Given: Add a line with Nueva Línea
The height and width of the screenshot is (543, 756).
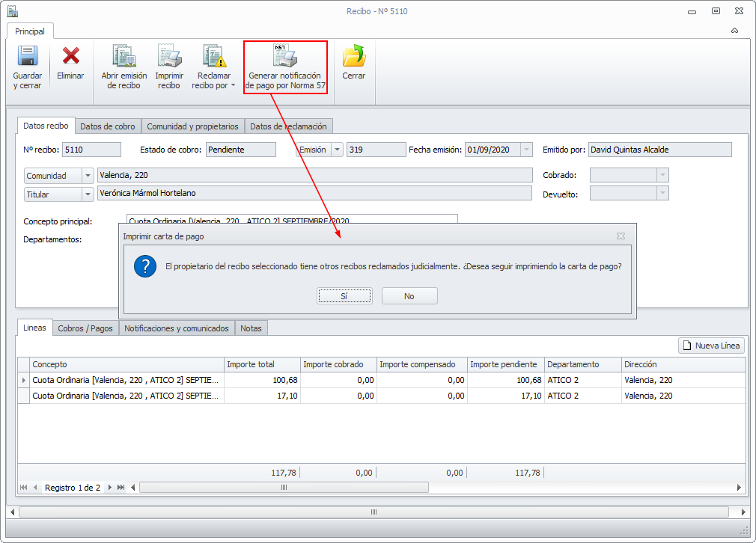Looking at the screenshot, I should [712, 346].
